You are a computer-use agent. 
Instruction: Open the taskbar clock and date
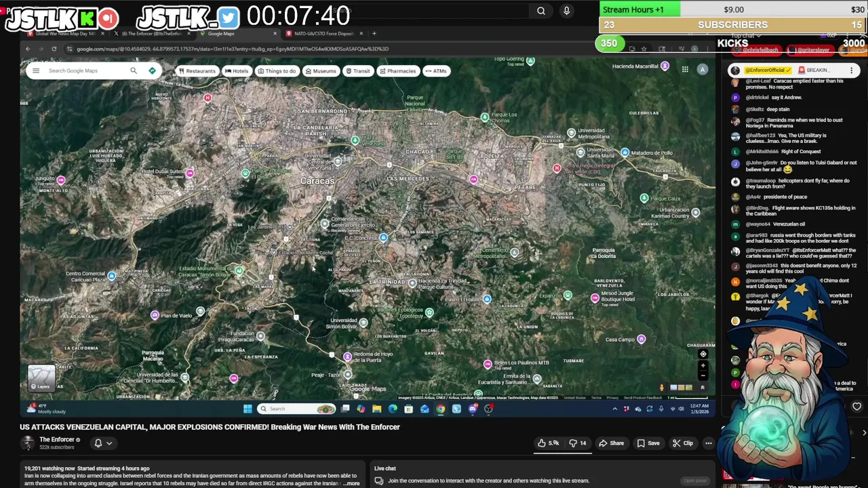click(699, 409)
